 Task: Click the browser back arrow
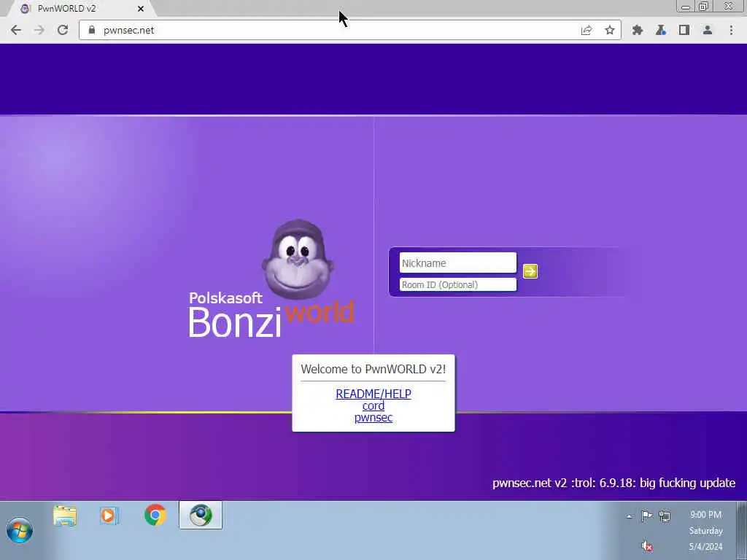pyautogui.click(x=16, y=30)
